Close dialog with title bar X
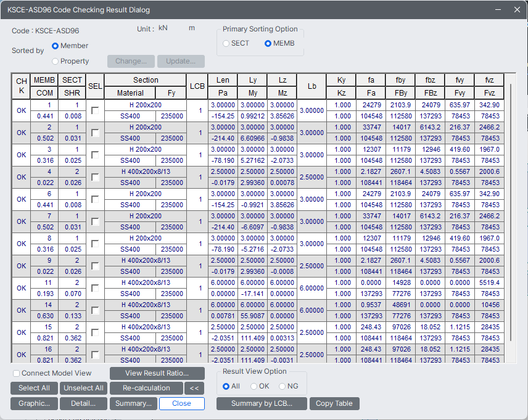This screenshot has height=420, width=528. tap(518, 10)
